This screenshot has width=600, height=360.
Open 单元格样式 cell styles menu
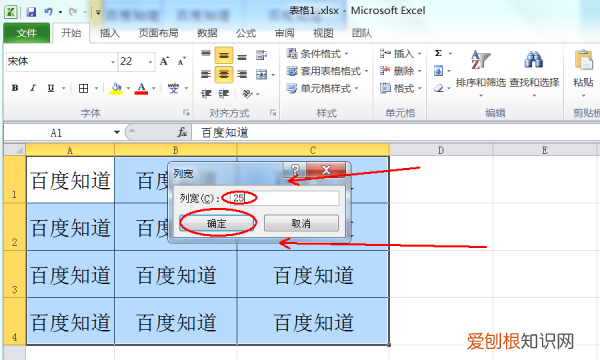(x=322, y=89)
